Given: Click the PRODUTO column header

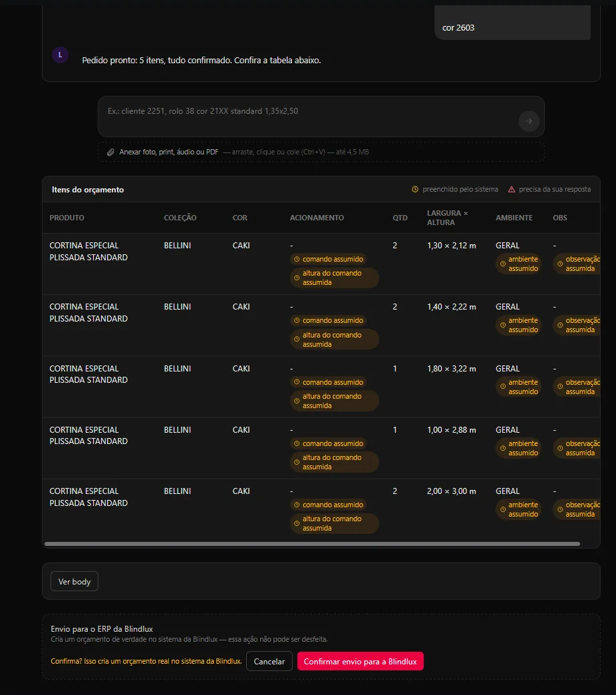Looking at the screenshot, I should [67, 218].
